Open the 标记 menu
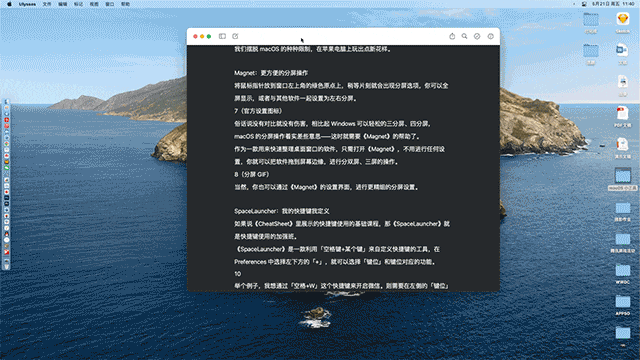 point(78,4)
